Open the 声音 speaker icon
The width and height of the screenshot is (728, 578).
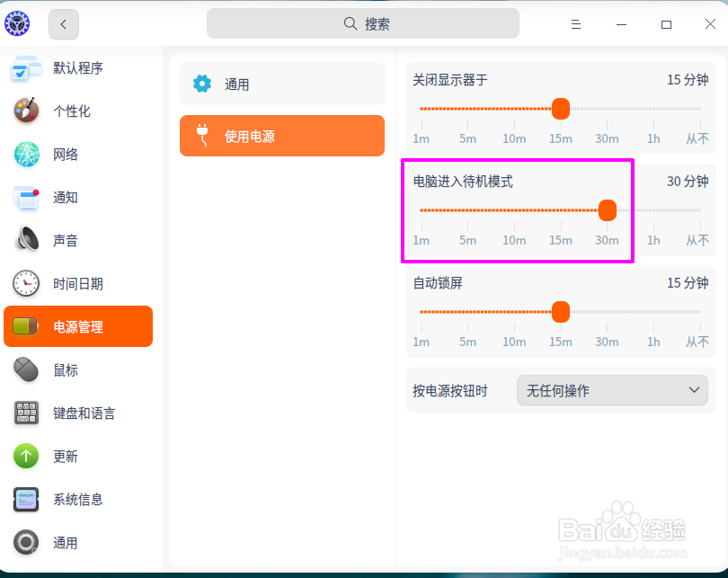click(27, 239)
